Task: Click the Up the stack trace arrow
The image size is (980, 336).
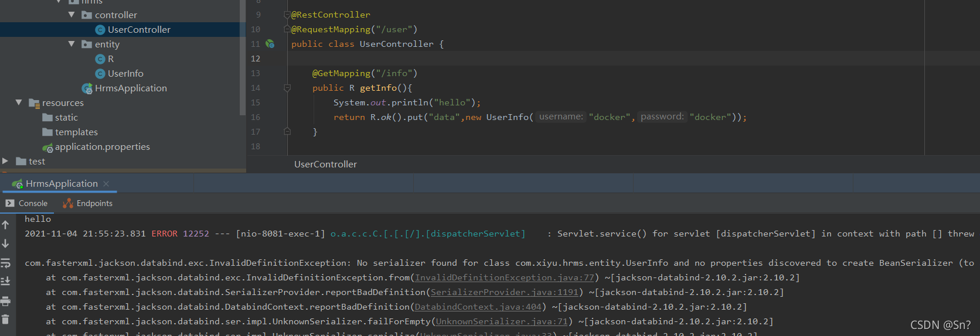Action: coord(5,225)
